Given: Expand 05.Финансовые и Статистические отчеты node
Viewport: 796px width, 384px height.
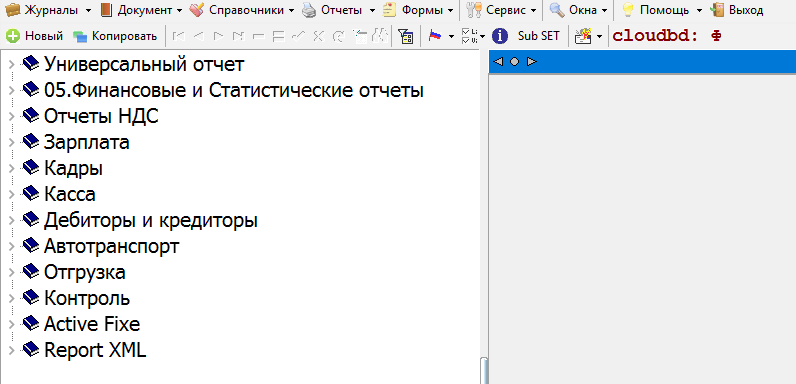Looking at the screenshot, I should point(12,90).
